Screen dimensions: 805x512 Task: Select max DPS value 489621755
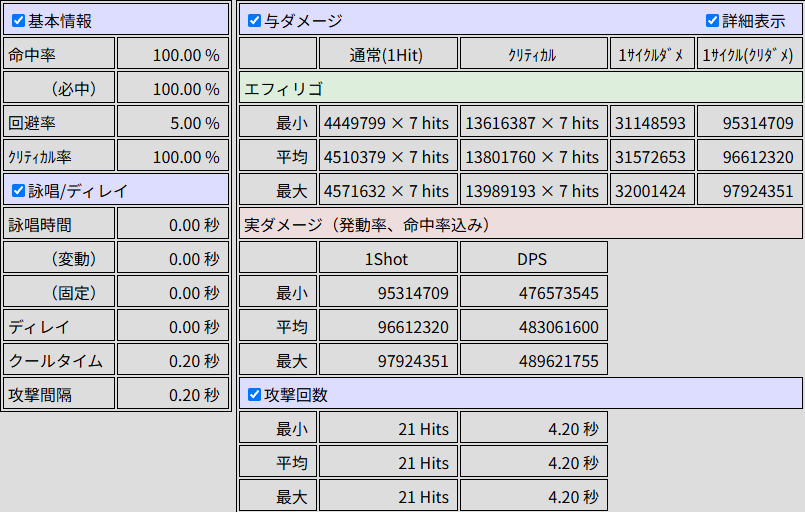pos(533,360)
